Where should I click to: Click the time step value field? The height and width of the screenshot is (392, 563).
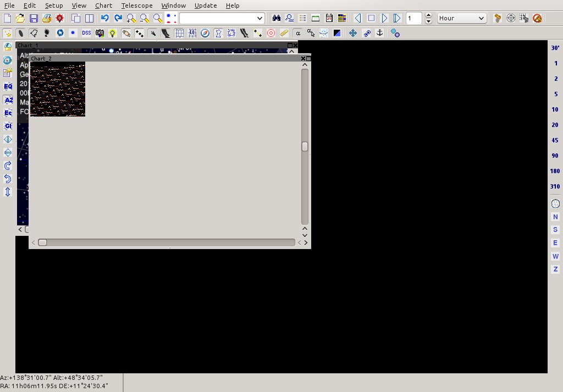[x=413, y=18]
